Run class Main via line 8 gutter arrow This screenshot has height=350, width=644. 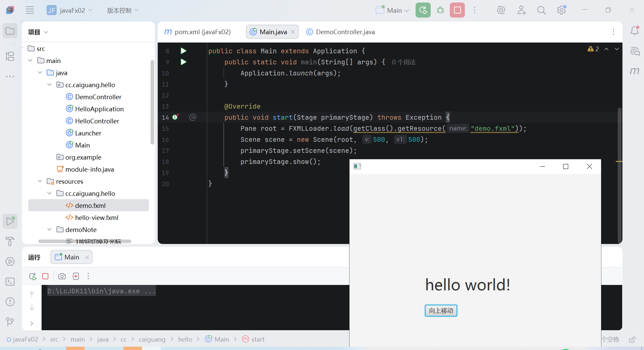[183, 51]
